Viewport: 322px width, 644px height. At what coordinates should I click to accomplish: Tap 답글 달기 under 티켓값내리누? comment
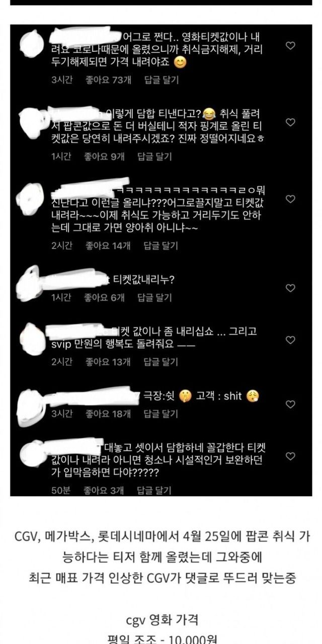click(x=154, y=298)
